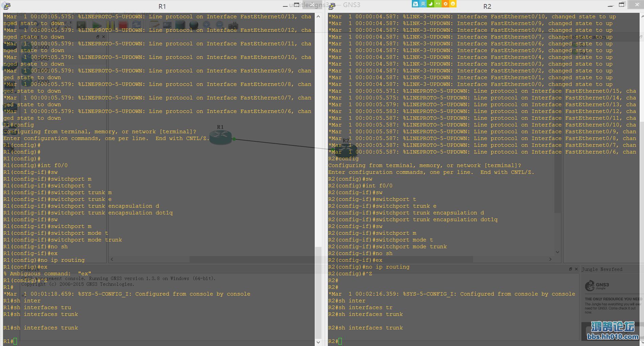Click R2 line 'R2(config)#no ip routing'
The image size is (644, 346).
pyautogui.click(x=369, y=267)
